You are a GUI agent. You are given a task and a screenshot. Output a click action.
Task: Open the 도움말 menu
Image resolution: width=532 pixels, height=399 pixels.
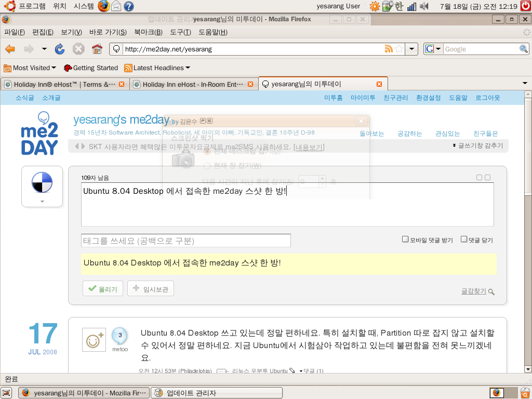[x=213, y=32]
